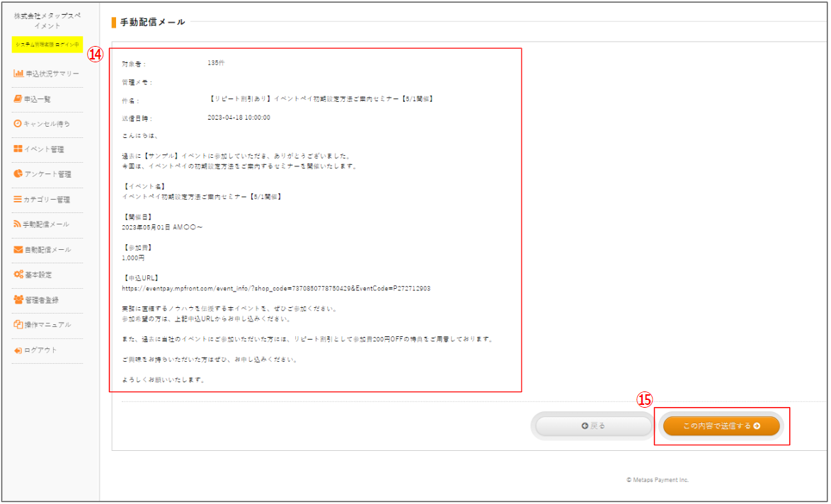Open the 操作マニュアル sidebar entry

tap(47, 325)
